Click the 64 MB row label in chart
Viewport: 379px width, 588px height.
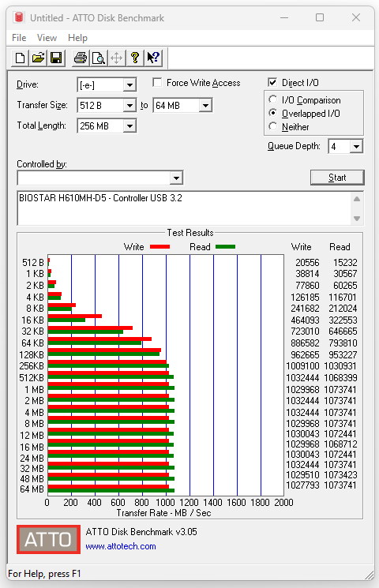coord(32,489)
